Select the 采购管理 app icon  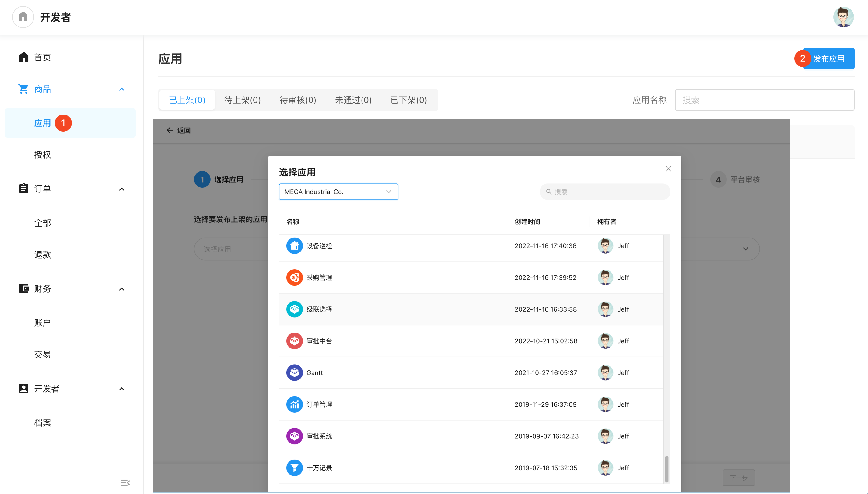pos(294,277)
